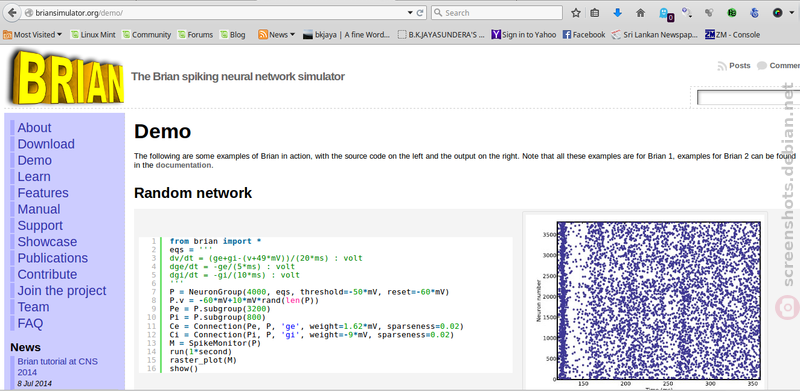The image size is (800, 391).
Task: Click code line 'Pe = P.subgroup(3200)'
Action: tap(220, 309)
